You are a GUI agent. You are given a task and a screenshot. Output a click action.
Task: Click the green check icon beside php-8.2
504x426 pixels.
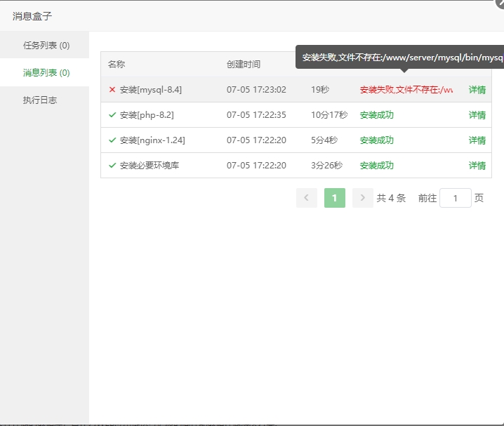[x=112, y=114]
